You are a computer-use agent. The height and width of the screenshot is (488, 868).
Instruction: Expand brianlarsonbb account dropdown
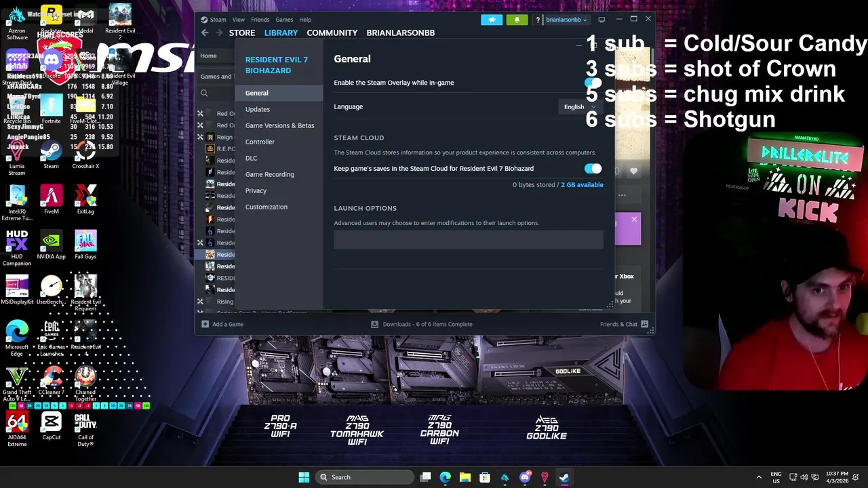pyautogui.click(x=566, y=20)
